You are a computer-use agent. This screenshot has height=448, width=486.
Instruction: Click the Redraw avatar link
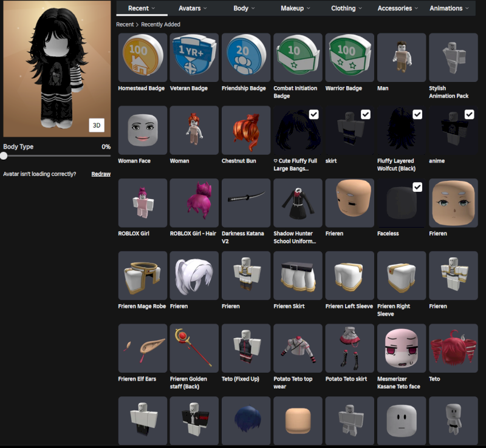click(x=101, y=174)
